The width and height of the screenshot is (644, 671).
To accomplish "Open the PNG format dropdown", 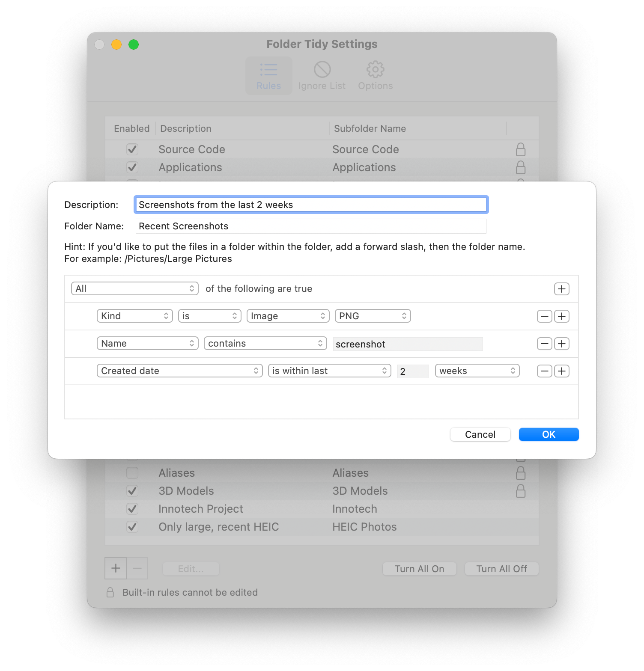I will pos(373,316).
